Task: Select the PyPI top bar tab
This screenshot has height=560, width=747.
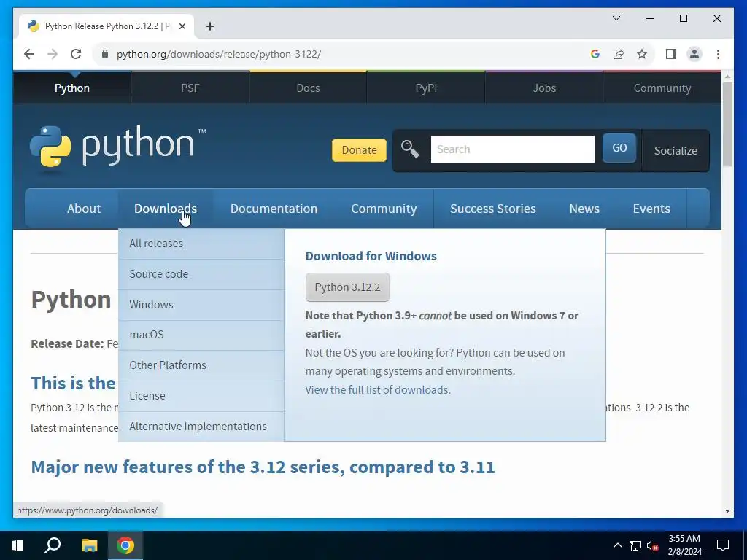Action: [426, 88]
